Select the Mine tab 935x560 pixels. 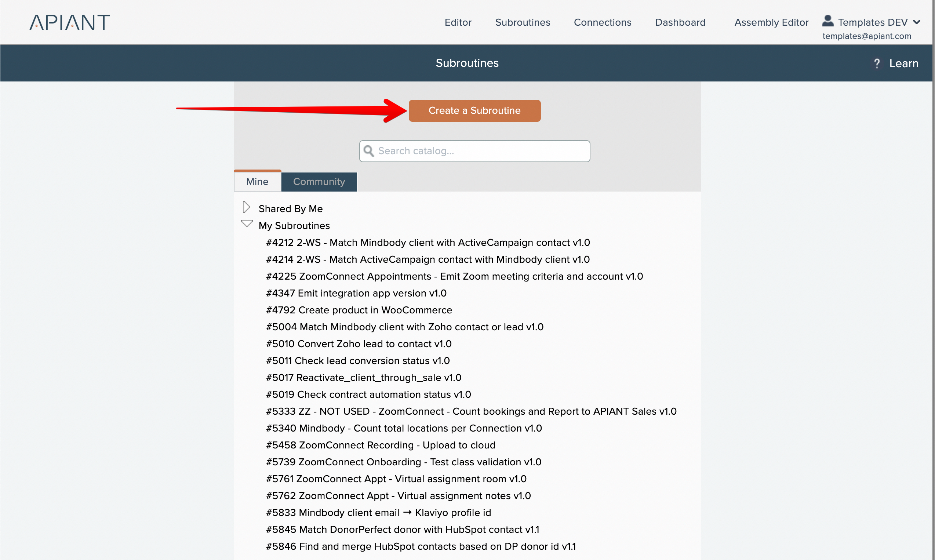pos(257,182)
